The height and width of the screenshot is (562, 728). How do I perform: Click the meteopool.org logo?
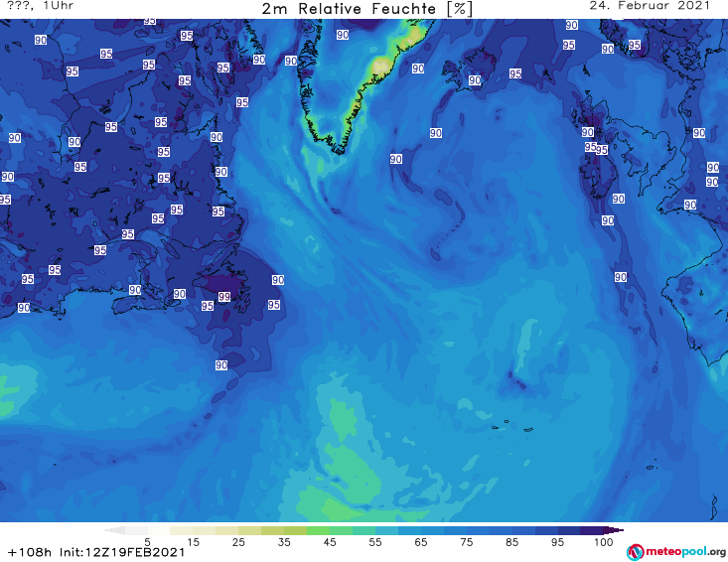pos(676,552)
